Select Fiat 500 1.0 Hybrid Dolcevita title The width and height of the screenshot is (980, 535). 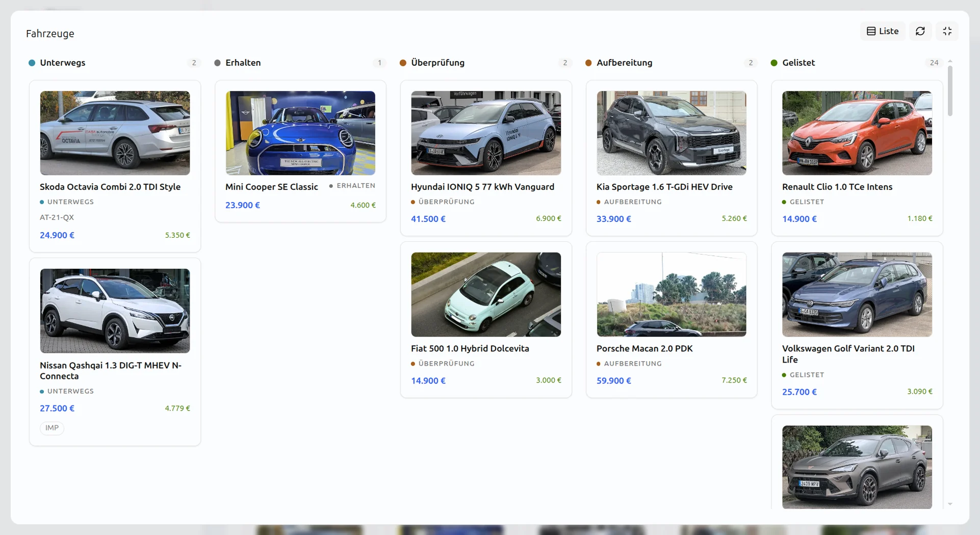tap(470, 348)
